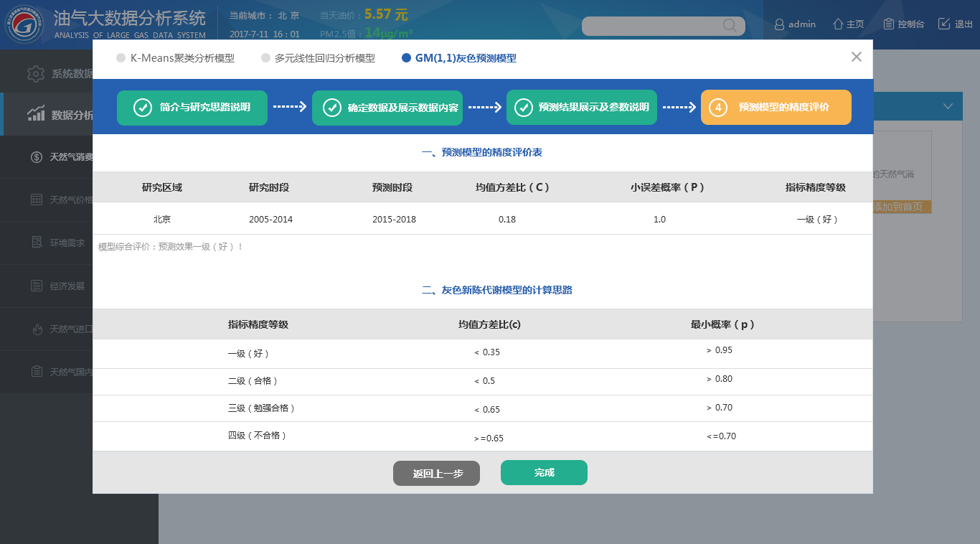Click checkmark icon on step 预测结果展示及参数说明

pyautogui.click(x=523, y=108)
